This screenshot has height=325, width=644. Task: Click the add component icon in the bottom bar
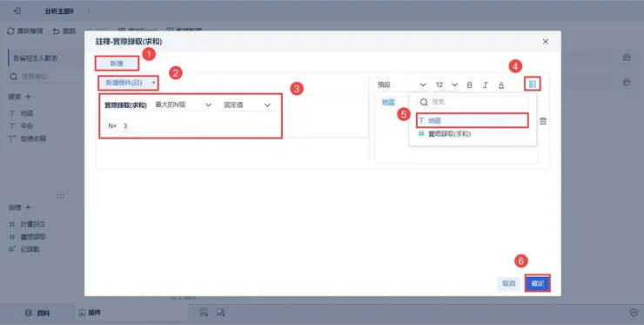[221, 313]
